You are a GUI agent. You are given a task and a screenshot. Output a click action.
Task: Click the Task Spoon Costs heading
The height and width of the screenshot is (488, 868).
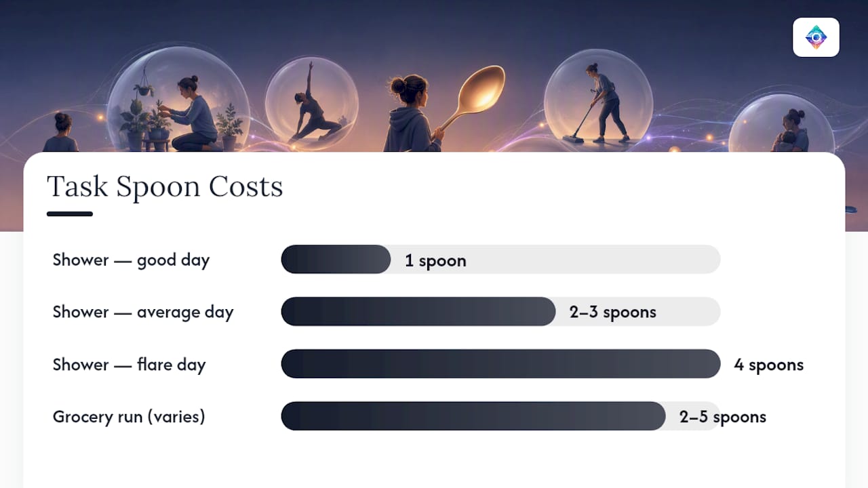click(165, 186)
